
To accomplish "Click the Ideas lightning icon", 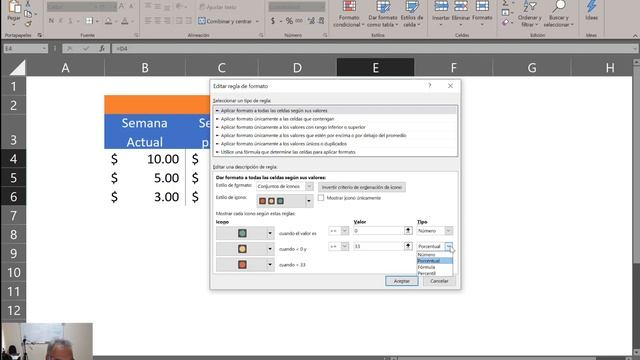I will pyautogui.click(x=591, y=6).
